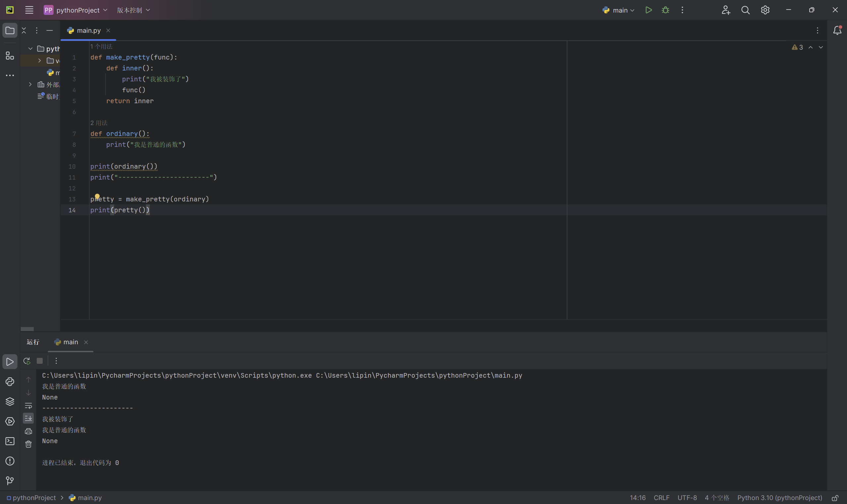Change the 4 个空格 indent setting

(717, 497)
